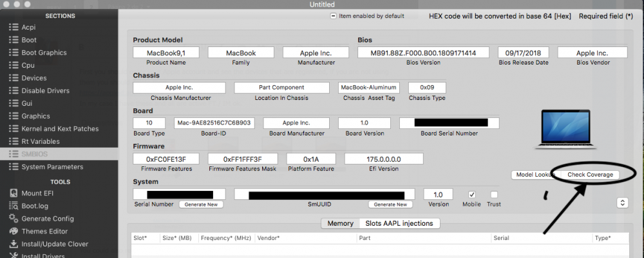644x258 pixels.
Task: Edit the Chassis Type field 0x09
Action: coord(427,88)
